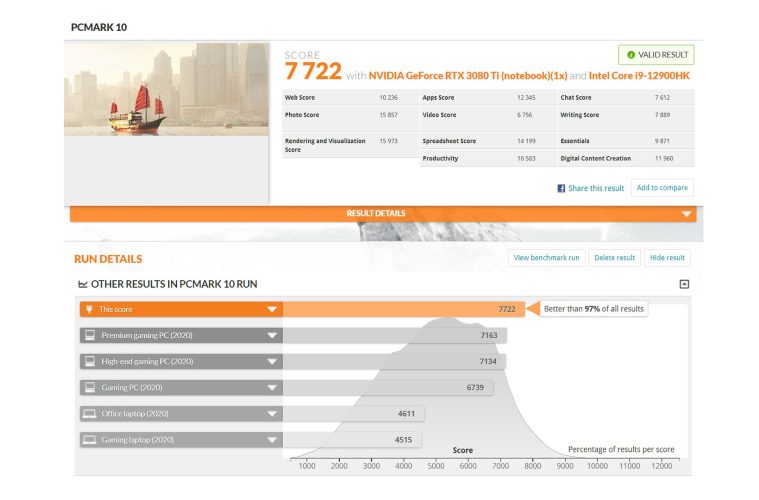Click the Web Score row
759x500 pixels.
click(x=350, y=98)
